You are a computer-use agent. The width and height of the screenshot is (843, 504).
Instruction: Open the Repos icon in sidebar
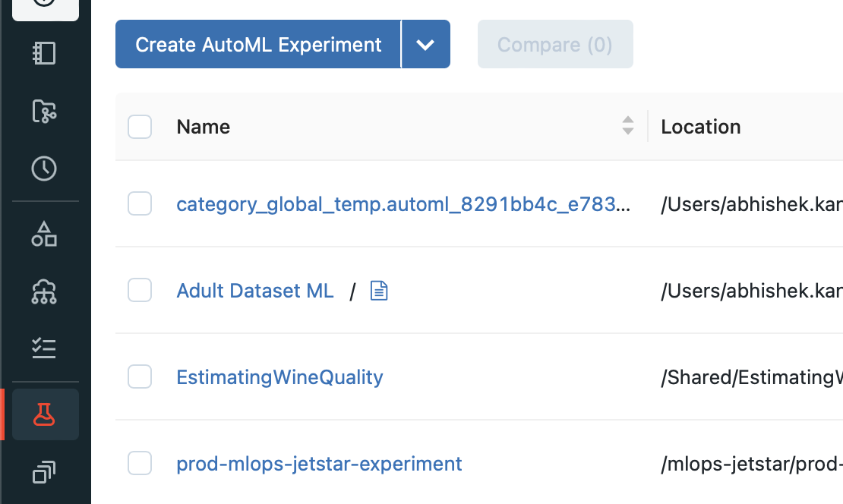coord(44,112)
